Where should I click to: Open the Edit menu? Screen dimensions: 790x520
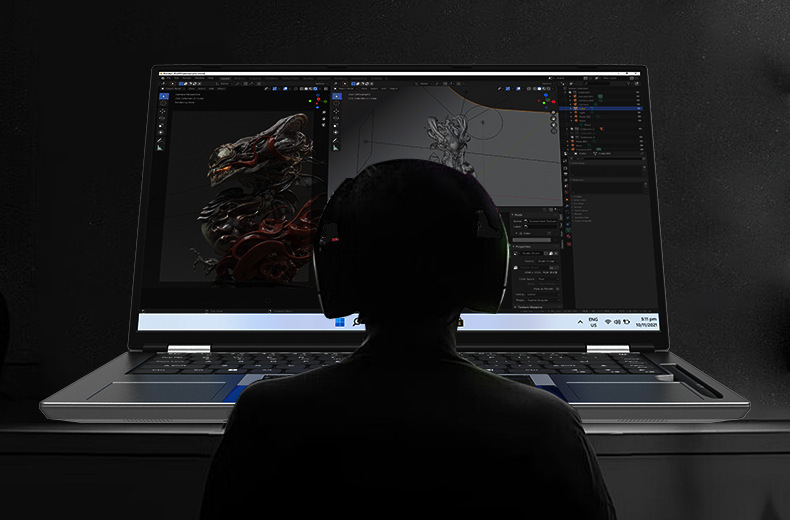pos(176,78)
